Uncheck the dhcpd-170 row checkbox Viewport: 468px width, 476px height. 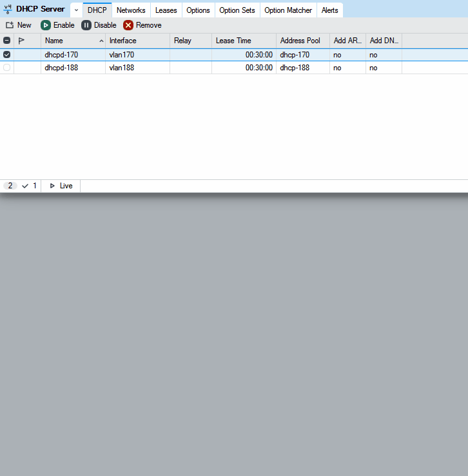(6, 55)
